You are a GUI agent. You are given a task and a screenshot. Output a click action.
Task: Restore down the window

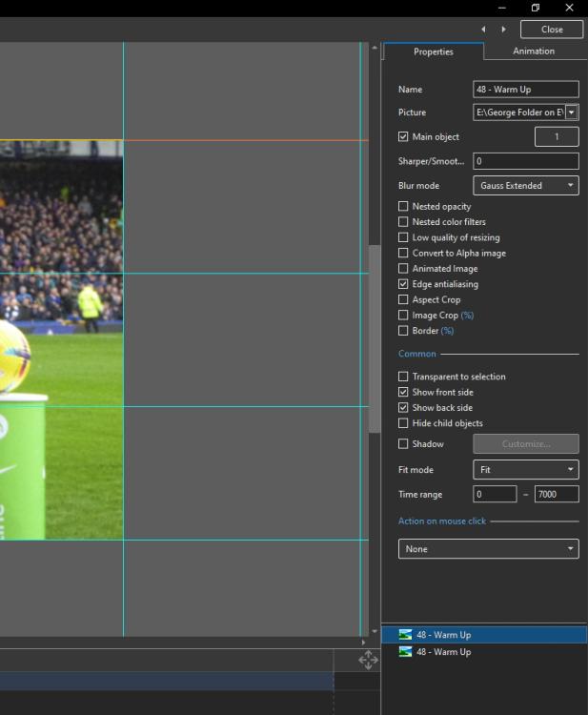point(536,8)
